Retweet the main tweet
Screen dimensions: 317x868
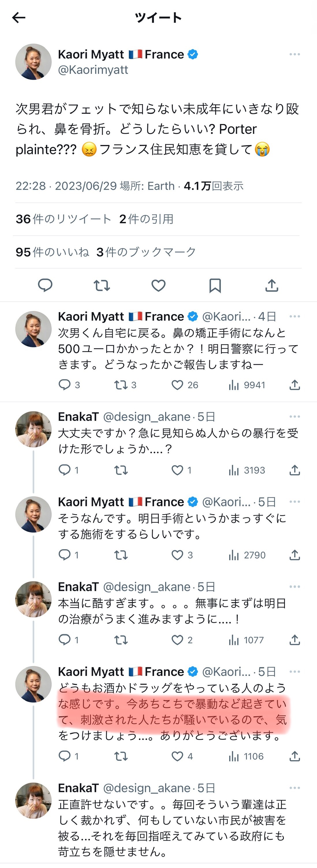(x=102, y=285)
